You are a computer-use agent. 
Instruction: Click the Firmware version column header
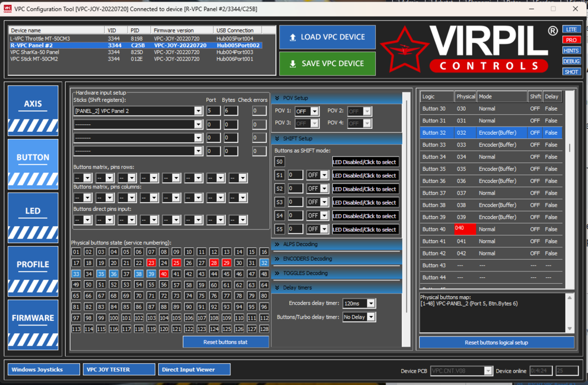[x=182, y=31]
